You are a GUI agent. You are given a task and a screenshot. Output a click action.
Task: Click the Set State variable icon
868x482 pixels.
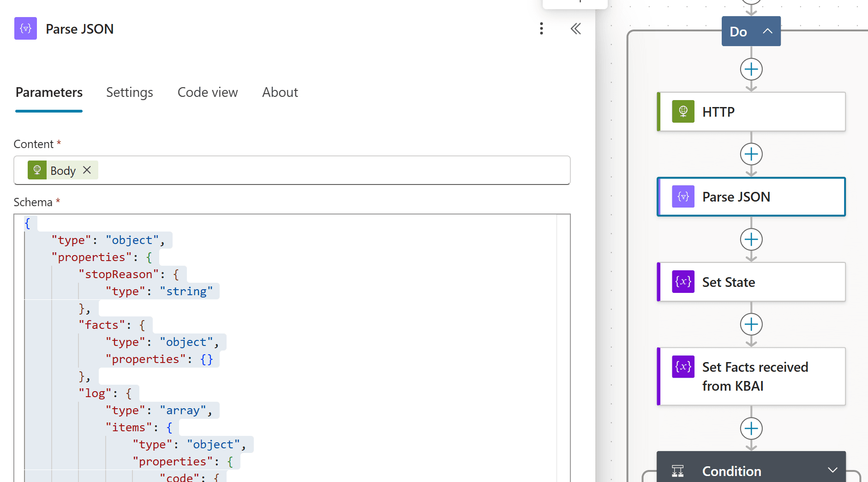pyautogui.click(x=683, y=282)
